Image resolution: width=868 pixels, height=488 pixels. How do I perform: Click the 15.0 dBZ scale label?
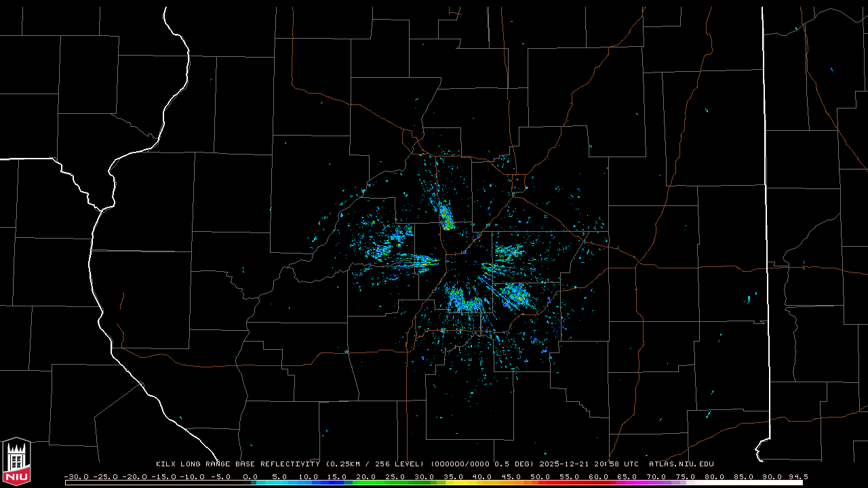coord(337,476)
